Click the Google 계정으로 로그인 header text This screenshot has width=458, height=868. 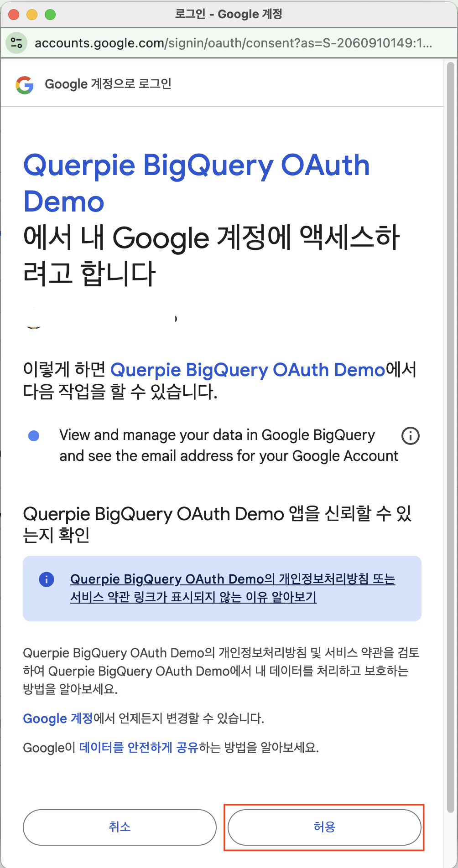(108, 84)
